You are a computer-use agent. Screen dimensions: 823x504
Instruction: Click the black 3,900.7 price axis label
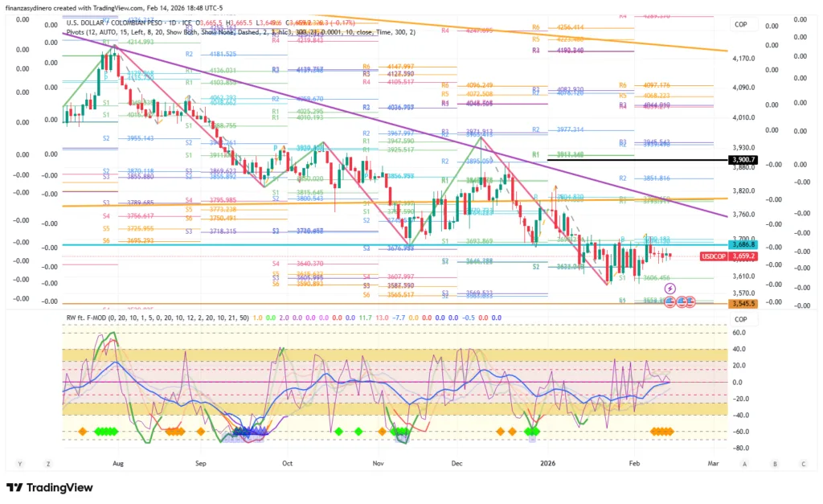(x=741, y=160)
